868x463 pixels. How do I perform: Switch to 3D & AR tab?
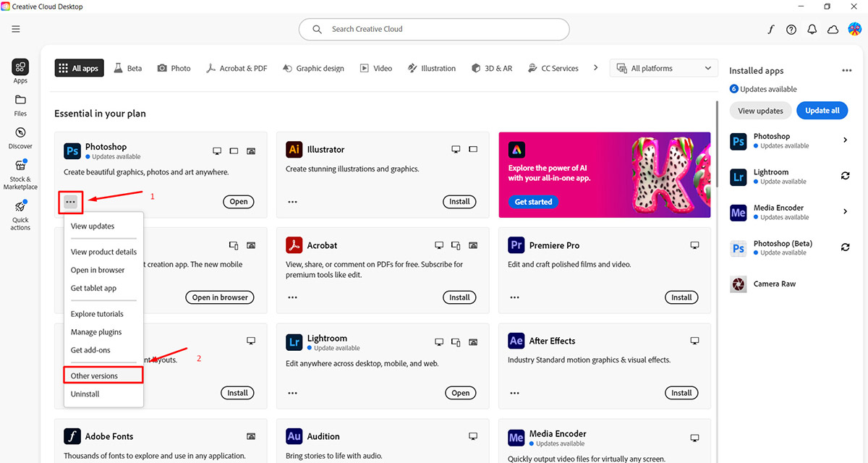[492, 68]
